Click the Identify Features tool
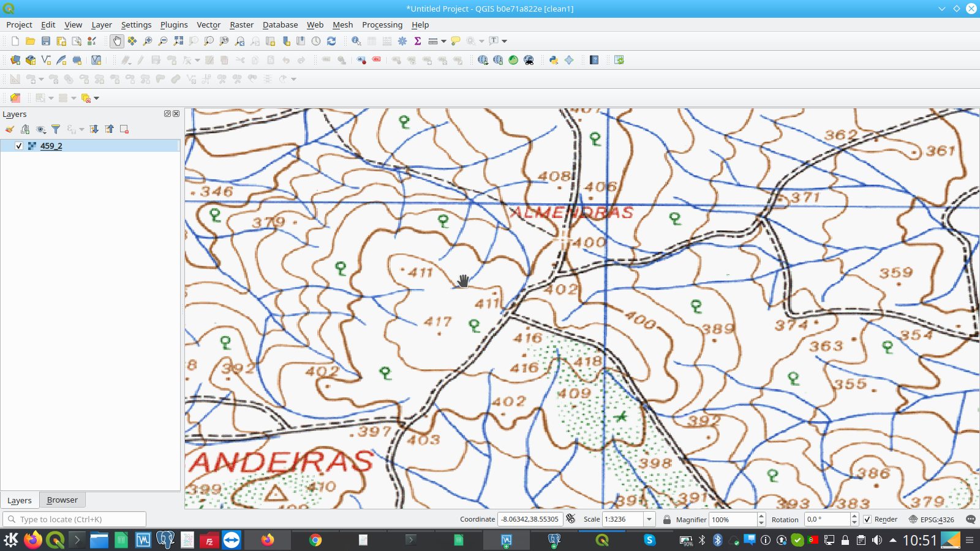Image resolution: width=980 pixels, height=551 pixels. (x=356, y=41)
